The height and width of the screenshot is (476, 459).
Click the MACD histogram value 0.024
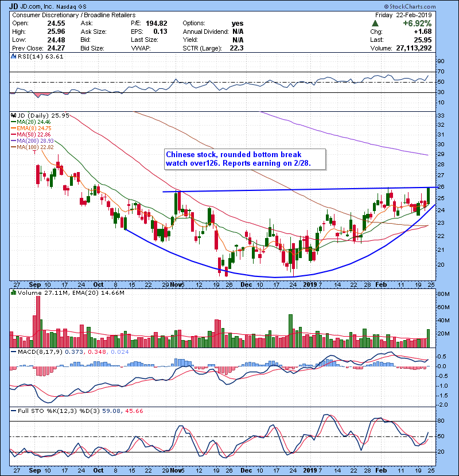coord(120,352)
